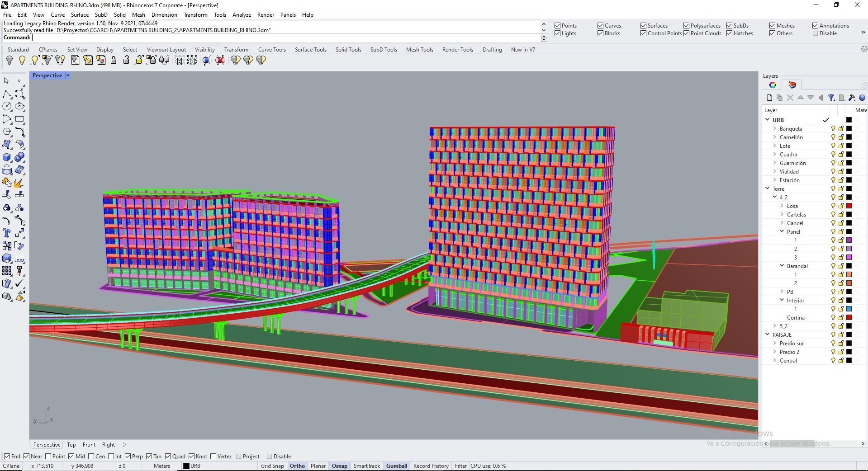Select the Text object tool
868x471 pixels.
7,233
